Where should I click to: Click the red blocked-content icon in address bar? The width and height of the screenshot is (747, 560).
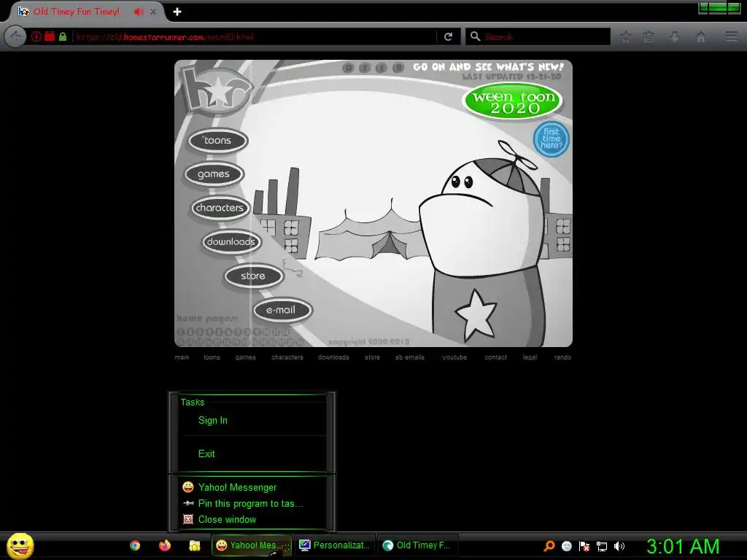click(x=50, y=36)
